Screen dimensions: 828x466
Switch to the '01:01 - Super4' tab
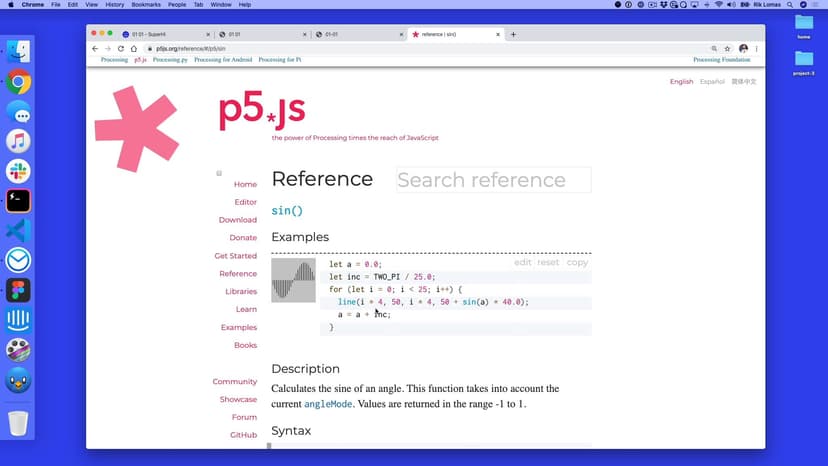(x=160, y=34)
